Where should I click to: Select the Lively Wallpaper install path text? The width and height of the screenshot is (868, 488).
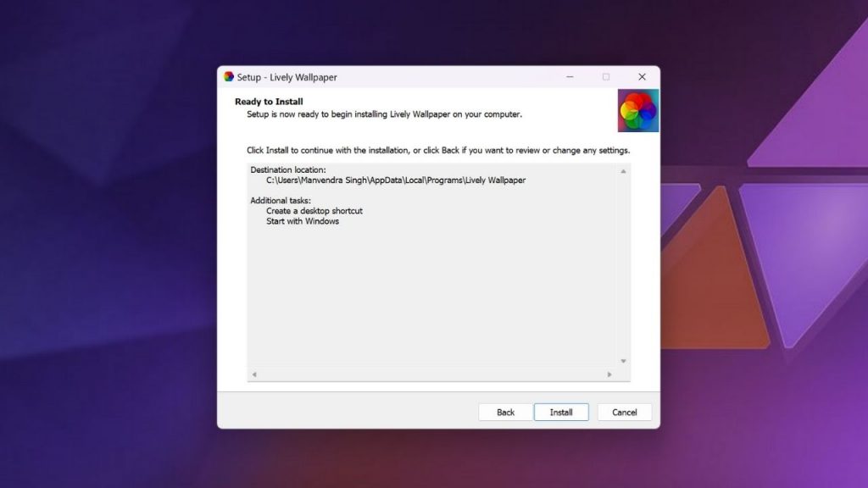tap(396, 180)
